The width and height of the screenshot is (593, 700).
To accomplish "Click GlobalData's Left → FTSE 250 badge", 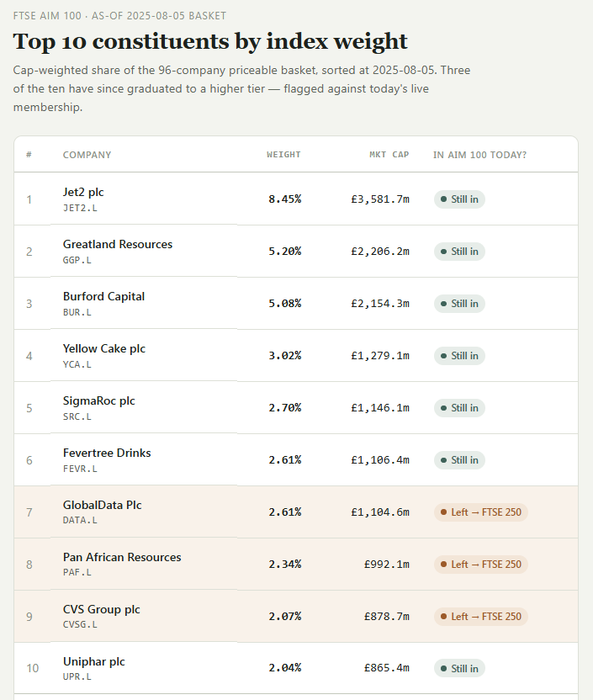I will 481,512.
